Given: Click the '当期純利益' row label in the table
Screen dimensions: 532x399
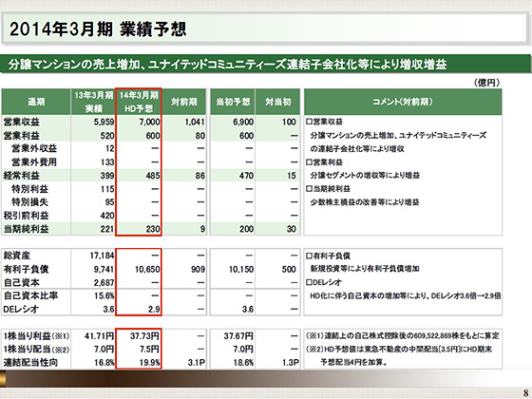Looking at the screenshot, I should (26, 229).
